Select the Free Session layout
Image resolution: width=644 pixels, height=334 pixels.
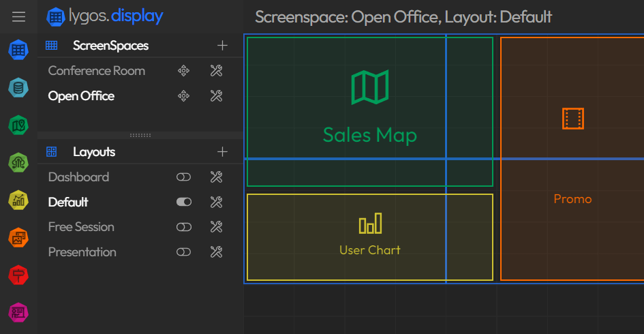[x=81, y=227]
